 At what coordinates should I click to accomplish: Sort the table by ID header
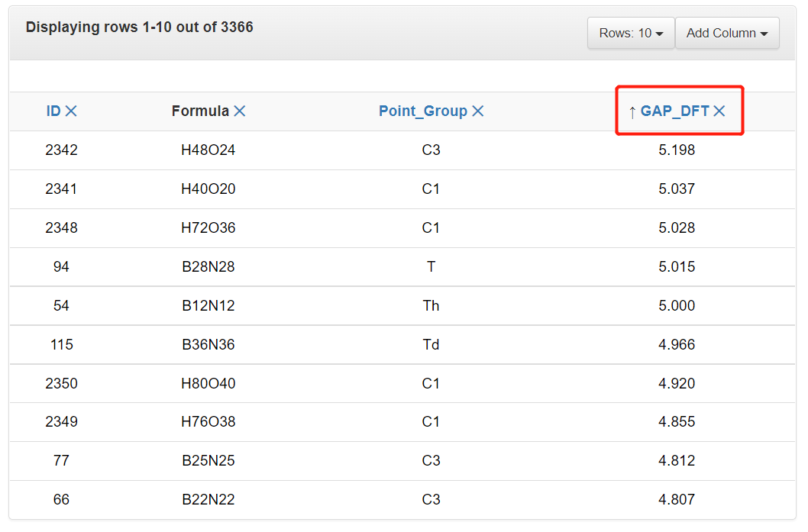[53, 111]
